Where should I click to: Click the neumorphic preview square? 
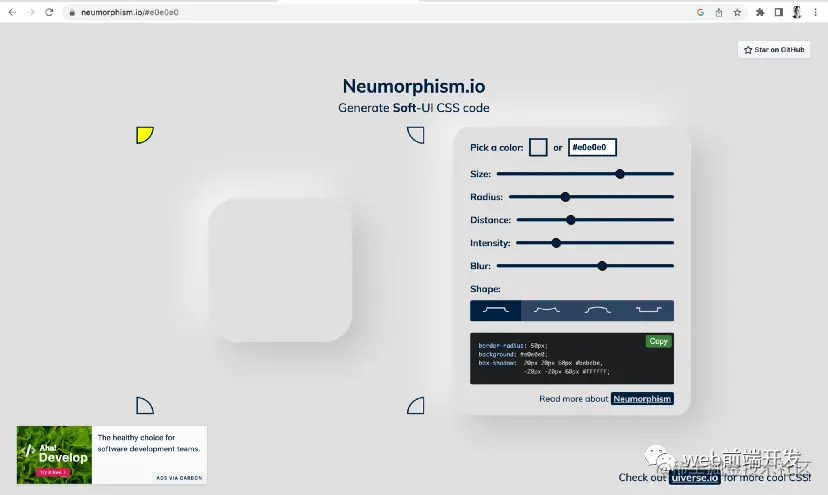click(280, 270)
